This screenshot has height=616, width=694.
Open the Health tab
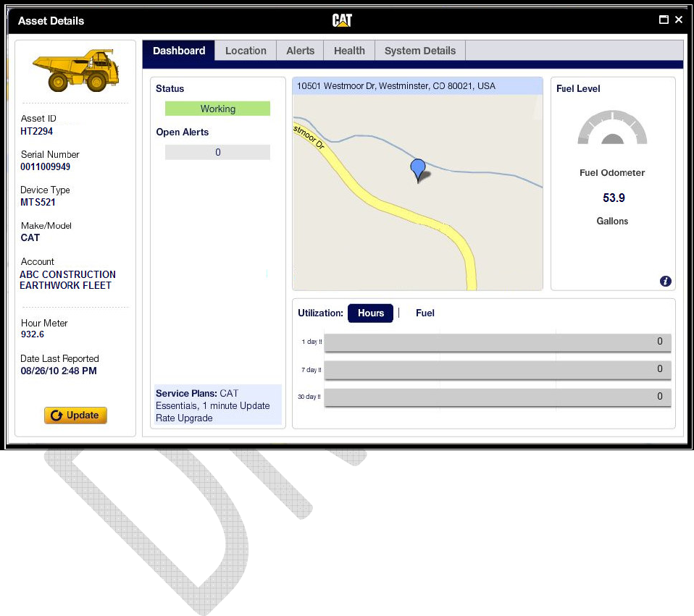tap(349, 51)
